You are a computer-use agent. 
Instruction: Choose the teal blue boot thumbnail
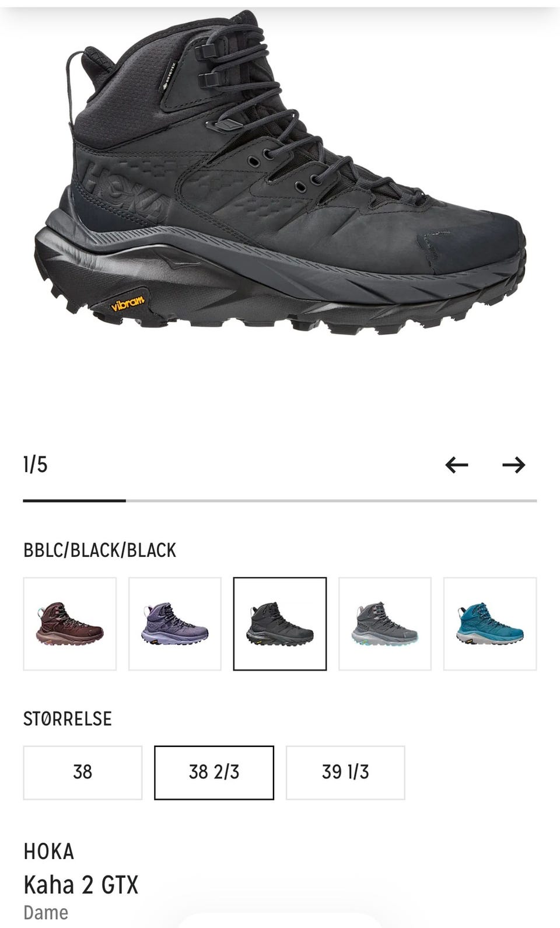tap(490, 624)
